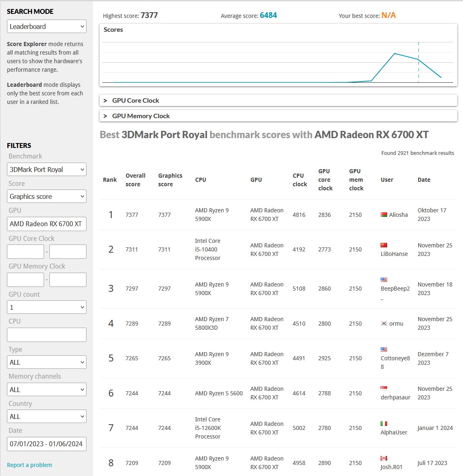Click the rank 3 overall score 7297

click(131, 289)
